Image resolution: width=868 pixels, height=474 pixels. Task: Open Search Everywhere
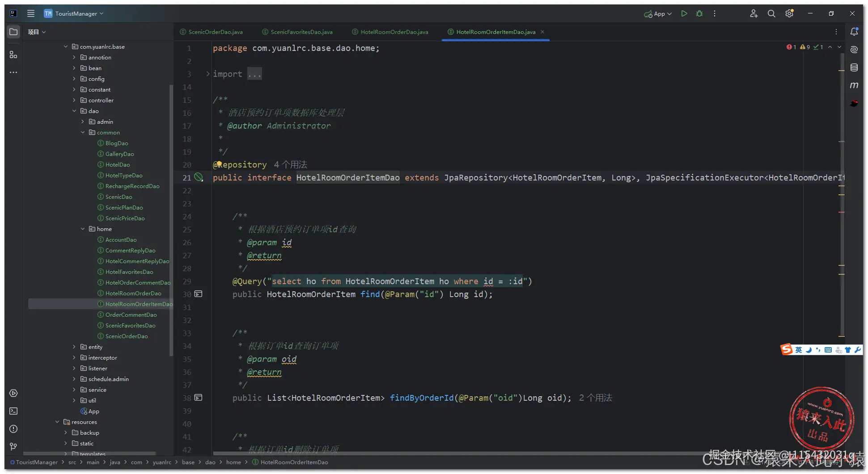771,13
